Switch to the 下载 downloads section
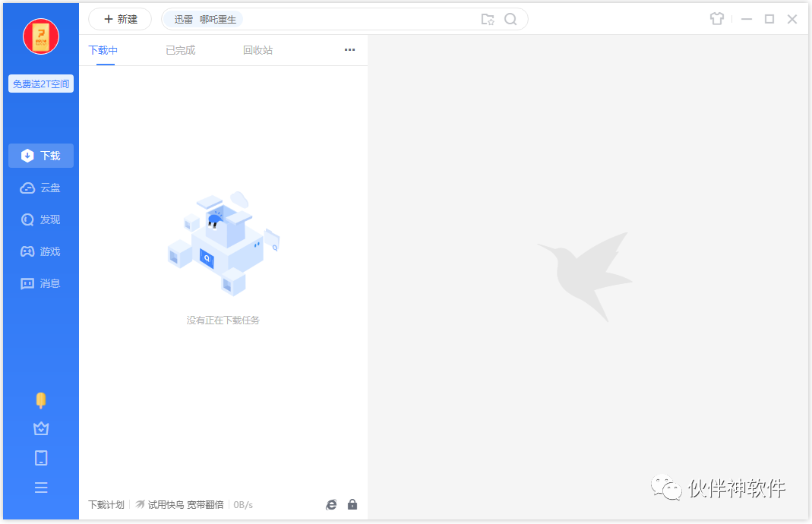This screenshot has width=812, height=524. tap(40, 156)
